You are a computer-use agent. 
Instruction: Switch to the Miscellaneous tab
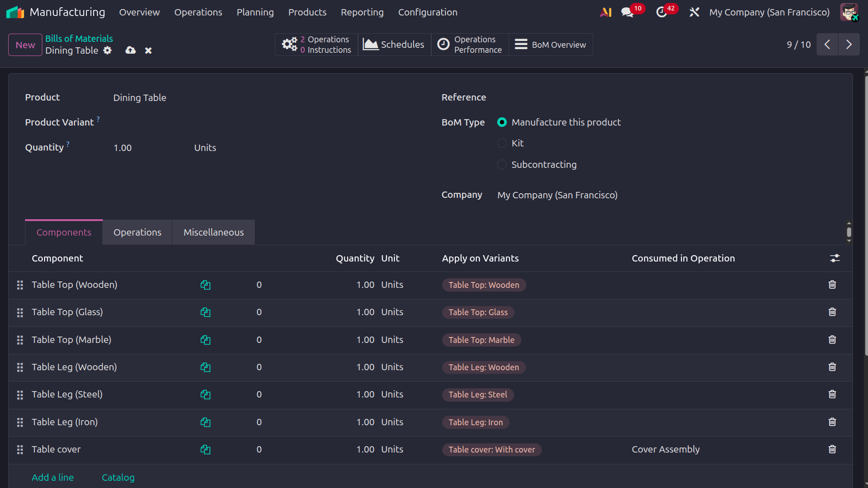pos(214,232)
